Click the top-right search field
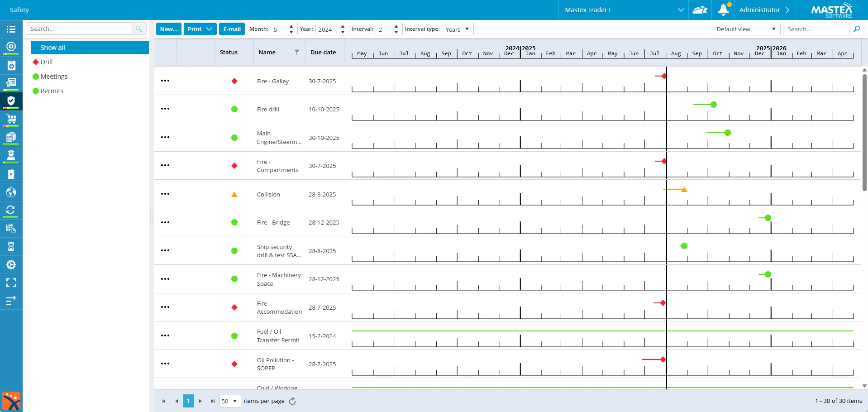The height and width of the screenshot is (412, 868). point(816,29)
